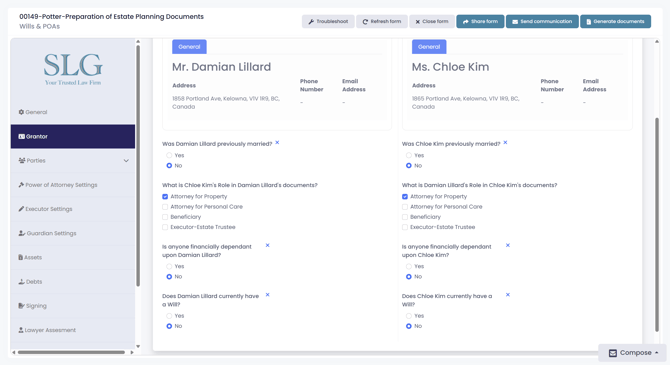Image resolution: width=670 pixels, height=365 pixels.
Task: Click General tag on Chloe Kim card
Action: (429, 47)
